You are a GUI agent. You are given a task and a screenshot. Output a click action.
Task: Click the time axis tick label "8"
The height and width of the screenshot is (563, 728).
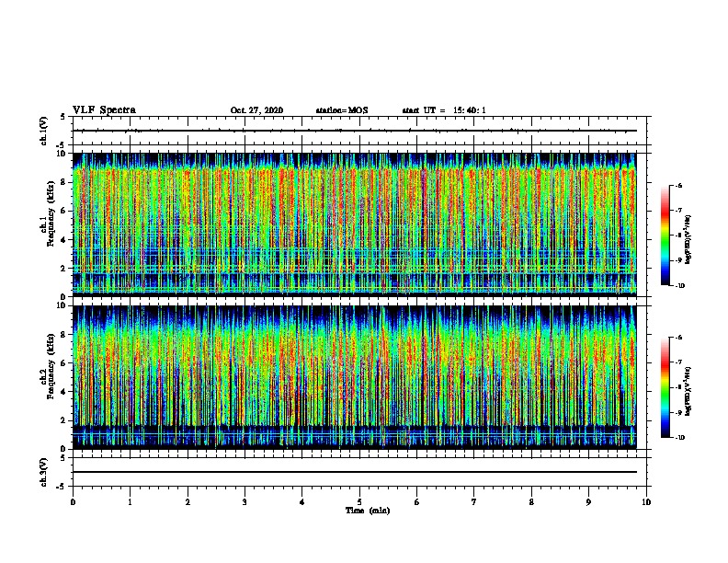coord(531,502)
